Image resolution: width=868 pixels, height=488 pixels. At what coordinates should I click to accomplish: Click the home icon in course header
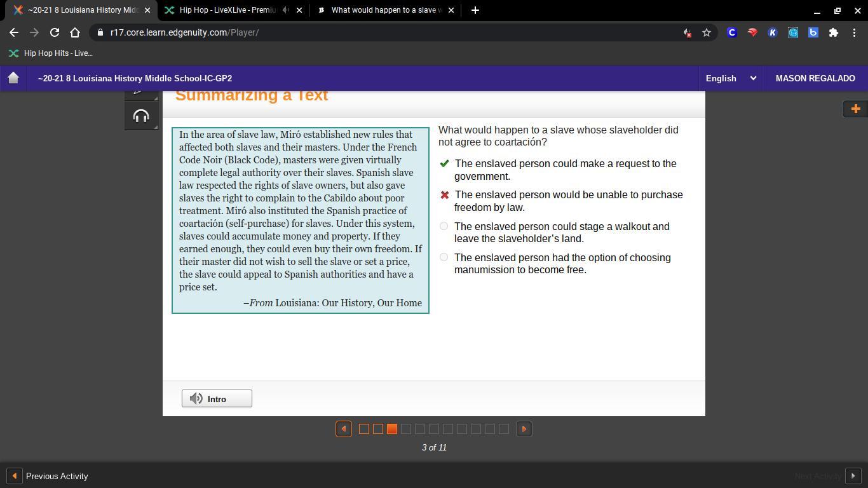[13, 78]
